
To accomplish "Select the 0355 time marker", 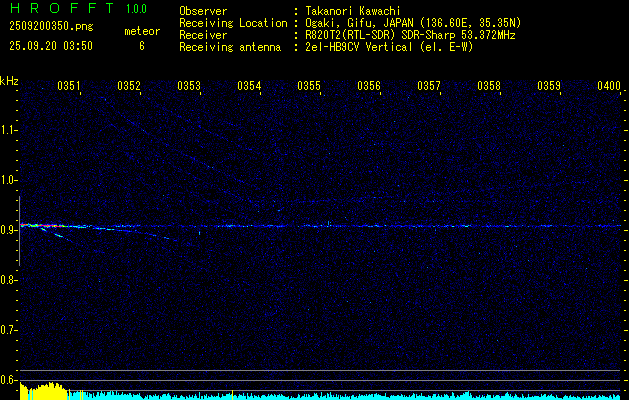I will 309,87.
